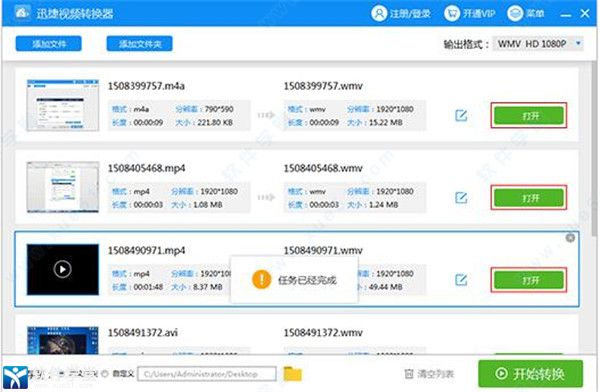Image resolution: width=600 pixels, height=392 pixels.
Task: Click the 添加文件夹 (add folder) button
Action: click(140, 44)
